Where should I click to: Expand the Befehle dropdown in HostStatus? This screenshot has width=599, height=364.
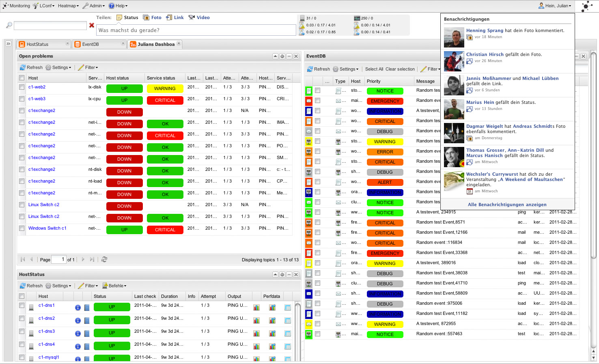click(114, 286)
